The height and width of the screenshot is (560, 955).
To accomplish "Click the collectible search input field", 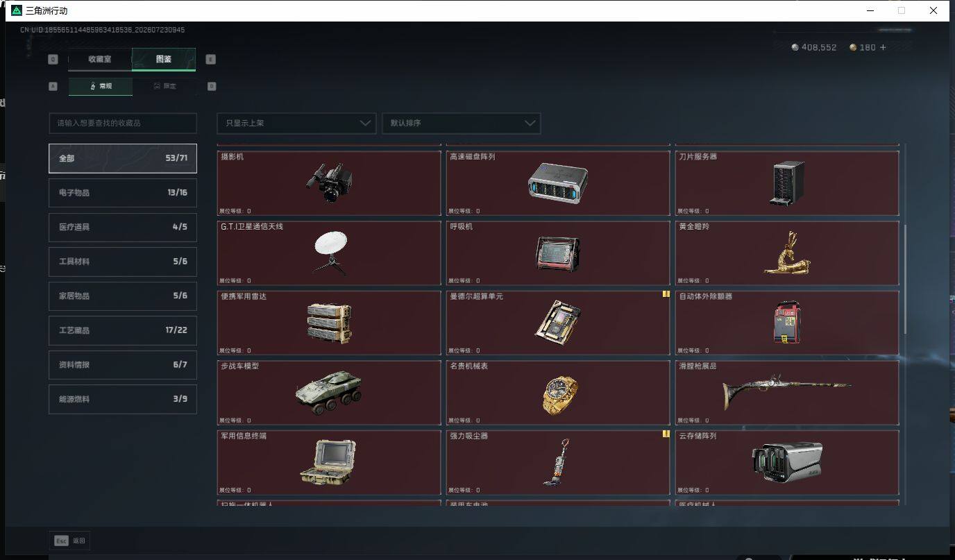I will coord(123,123).
